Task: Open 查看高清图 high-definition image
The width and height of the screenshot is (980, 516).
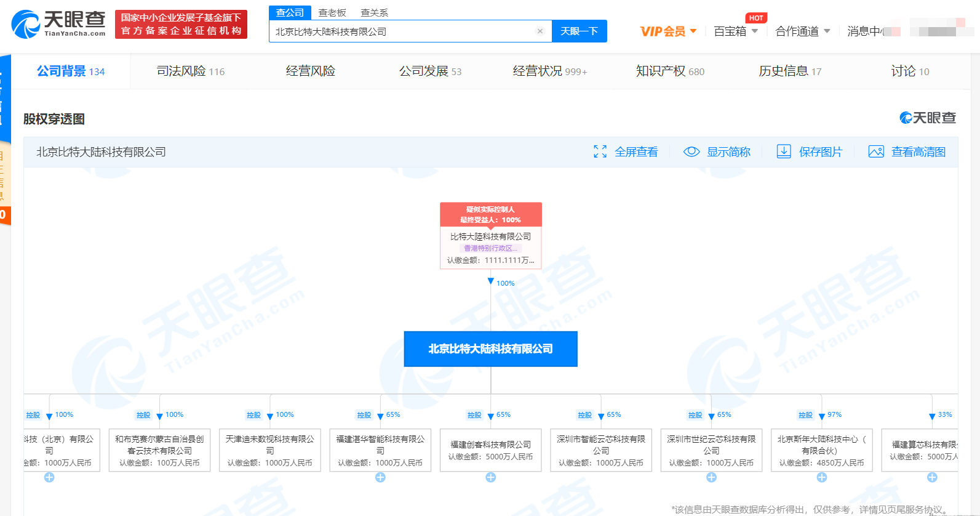Action: [907, 152]
